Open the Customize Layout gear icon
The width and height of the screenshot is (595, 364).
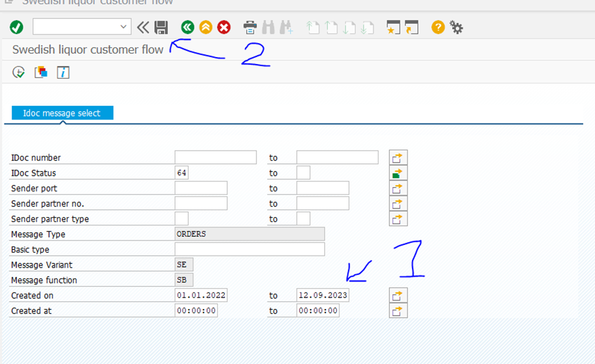[x=456, y=27]
